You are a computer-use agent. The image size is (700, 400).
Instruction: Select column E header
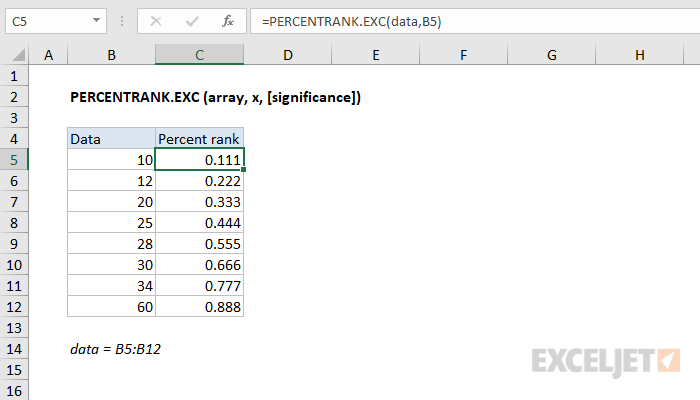point(375,55)
